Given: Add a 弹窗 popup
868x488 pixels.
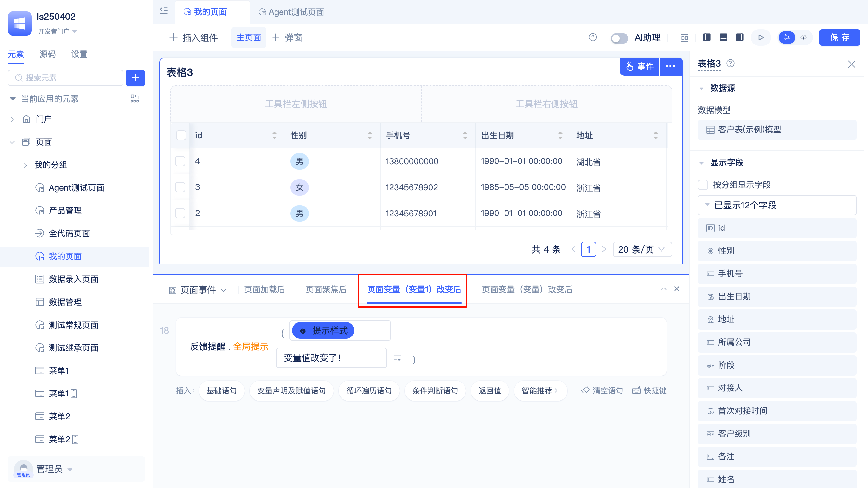Looking at the screenshot, I should click(287, 37).
